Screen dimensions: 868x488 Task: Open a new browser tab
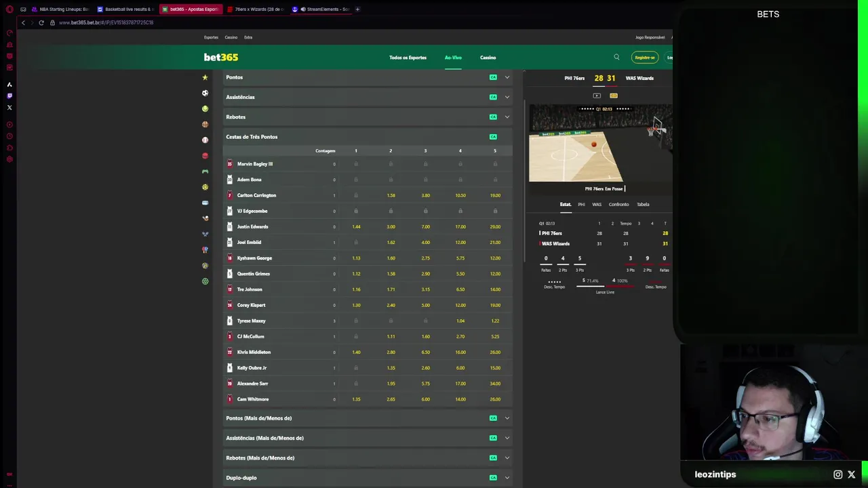point(357,9)
